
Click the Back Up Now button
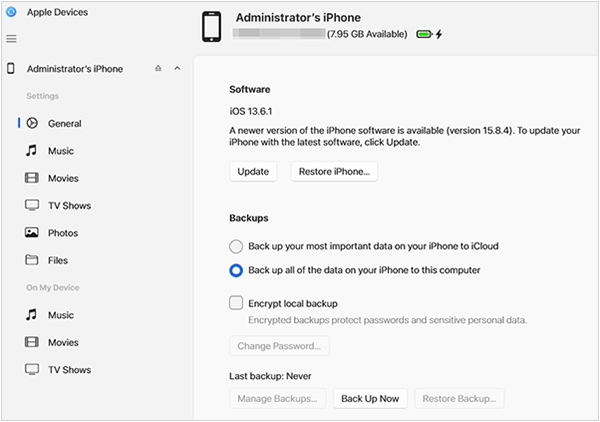(370, 399)
